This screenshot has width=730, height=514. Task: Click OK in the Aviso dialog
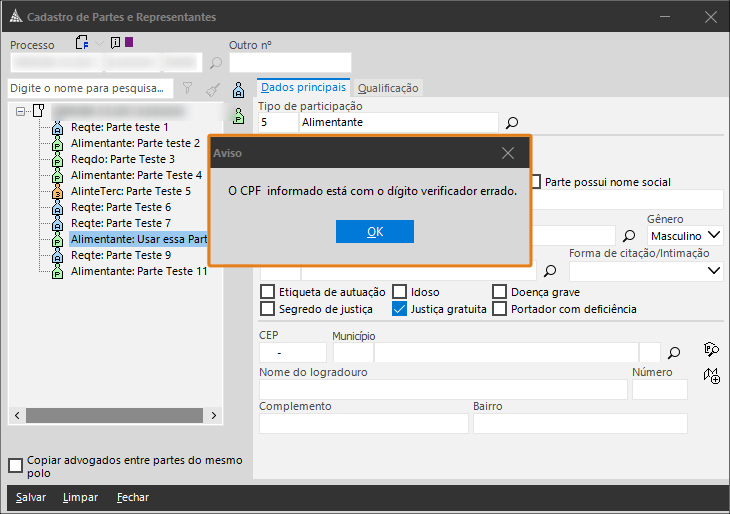click(375, 231)
